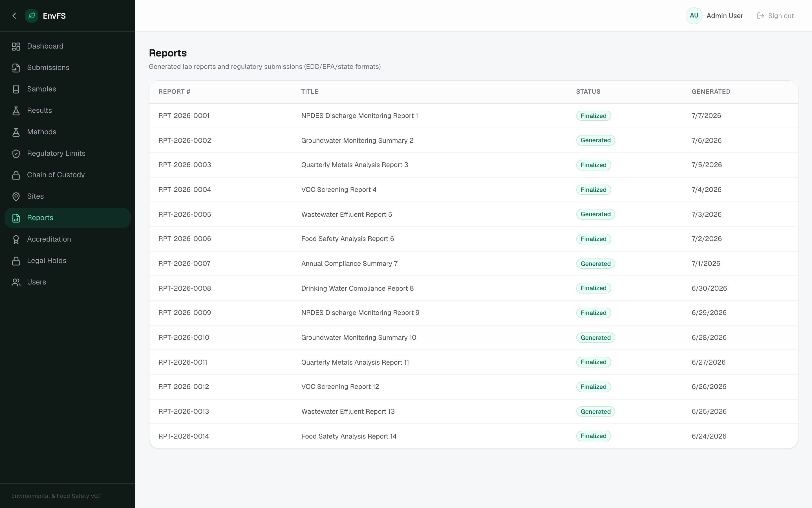812x508 pixels.
Task: Click the AU avatar circle
Action: tap(694, 16)
